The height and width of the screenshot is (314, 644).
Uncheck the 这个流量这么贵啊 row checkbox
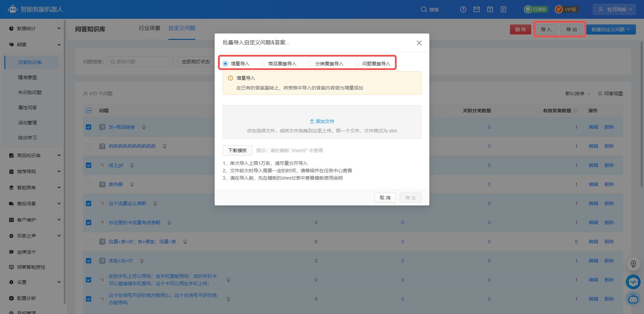coord(89,203)
